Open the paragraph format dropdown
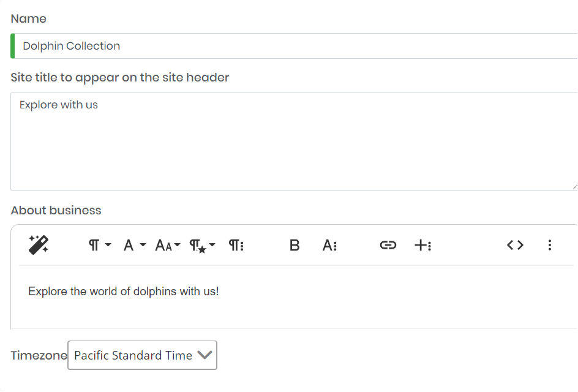The height and width of the screenshot is (392, 578). pos(100,245)
